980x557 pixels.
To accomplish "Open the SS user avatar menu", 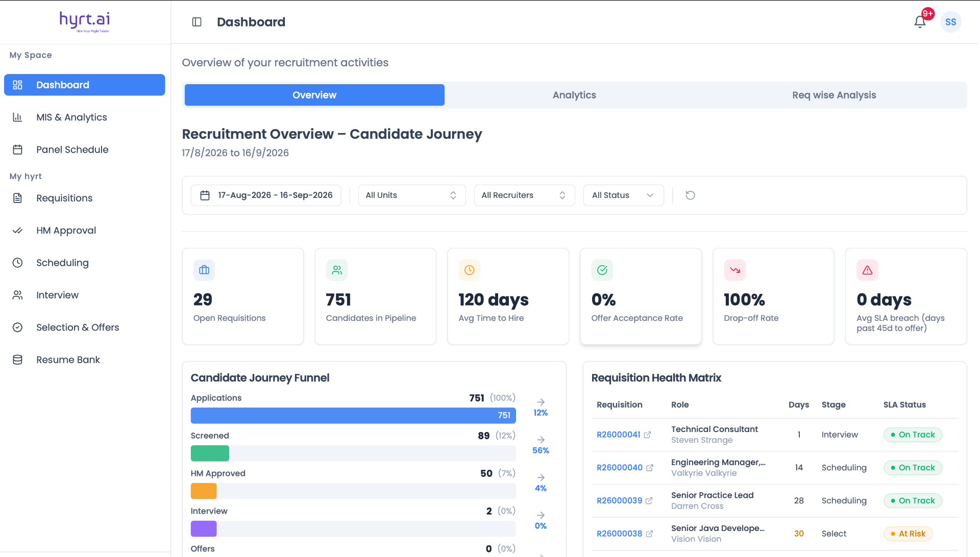I will [x=950, y=22].
